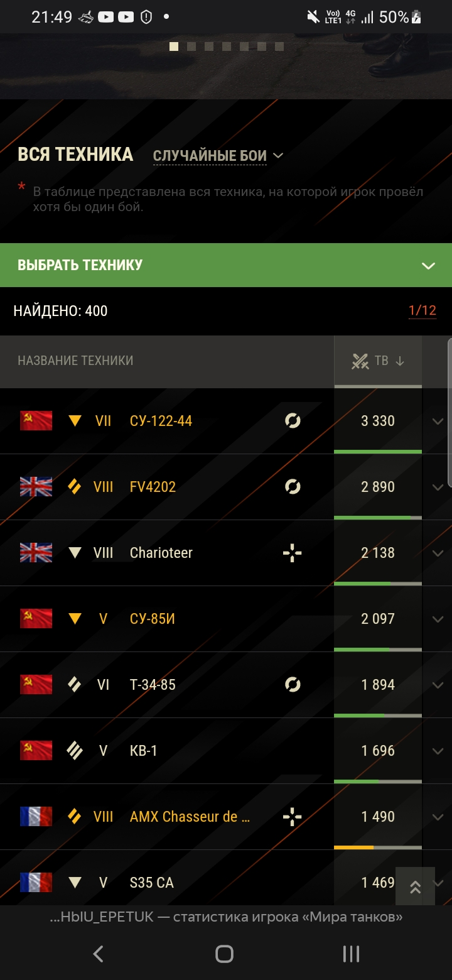
Task: Sort by Название техники column header
Action: tap(75, 361)
